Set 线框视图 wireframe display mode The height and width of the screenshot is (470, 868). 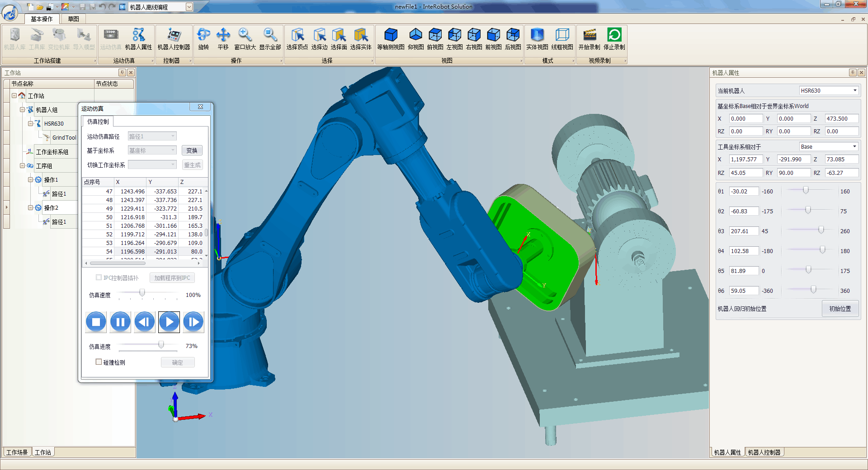[x=562, y=39]
